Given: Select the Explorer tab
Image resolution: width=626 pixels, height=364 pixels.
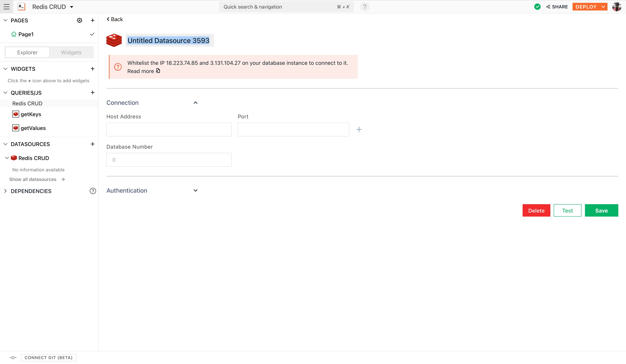Looking at the screenshot, I should [27, 52].
